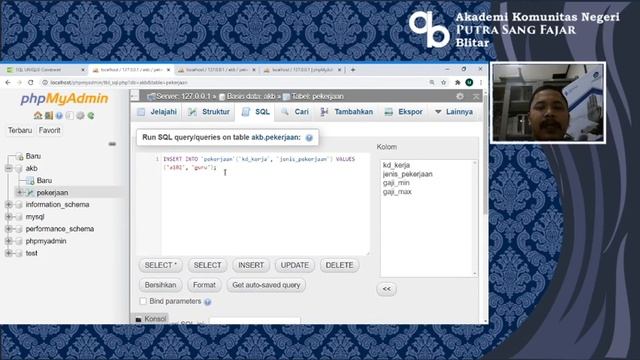Close the SQL UNIQUE Constraint tab
Screen dimensions: 640x360
pos(83,70)
